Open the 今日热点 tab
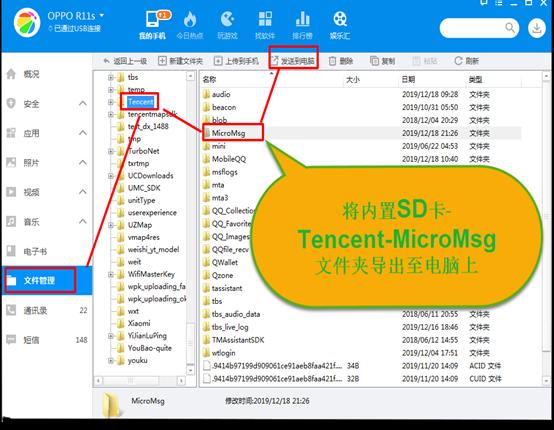The width and height of the screenshot is (554, 430). click(190, 25)
